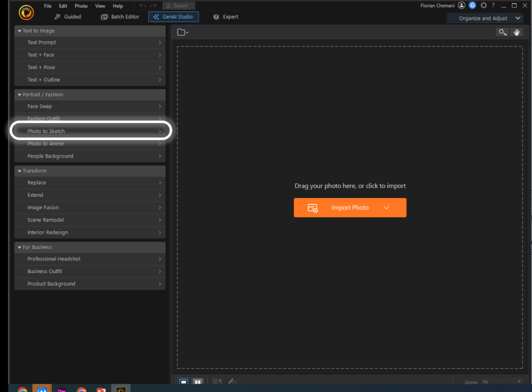Open the Extend tool
This screenshot has height=392, width=532.
90,195
